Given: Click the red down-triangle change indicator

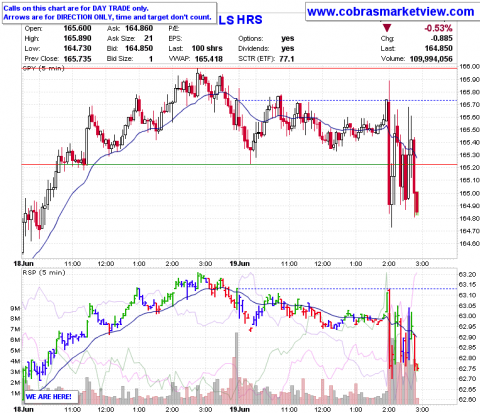Looking at the screenshot, I should tap(387, 28).
